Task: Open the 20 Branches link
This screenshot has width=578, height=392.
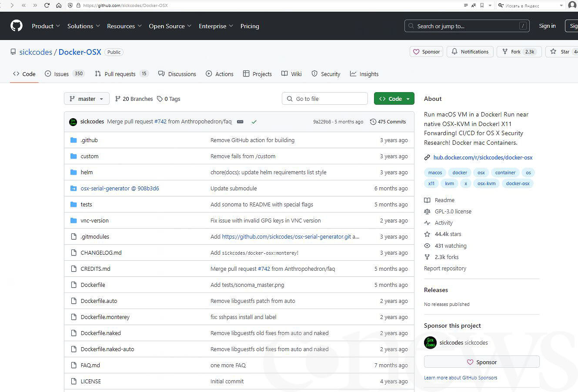Action: pyautogui.click(x=134, y=99)
